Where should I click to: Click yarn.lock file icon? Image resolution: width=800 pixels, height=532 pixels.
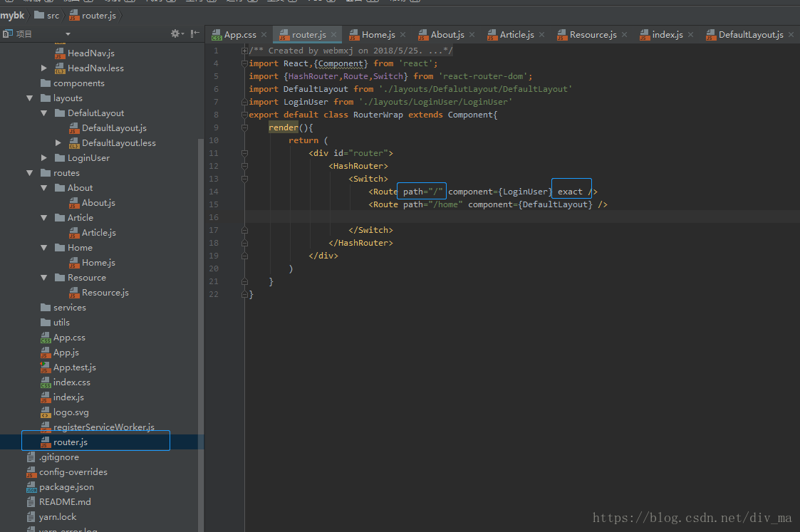coord(31,517)
